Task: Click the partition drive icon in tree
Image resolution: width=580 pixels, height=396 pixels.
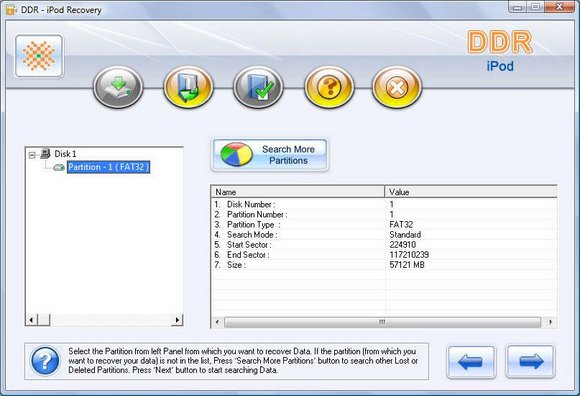Action: coord(58,167)
